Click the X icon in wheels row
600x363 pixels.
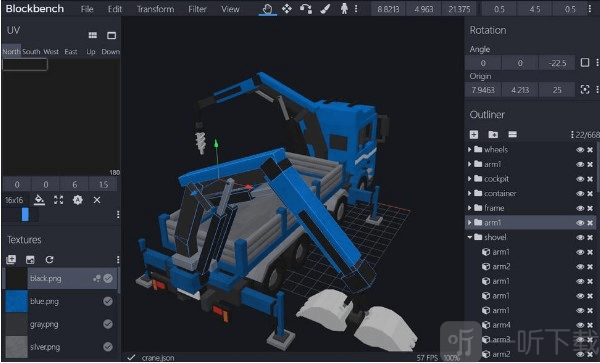click(590, 150)
